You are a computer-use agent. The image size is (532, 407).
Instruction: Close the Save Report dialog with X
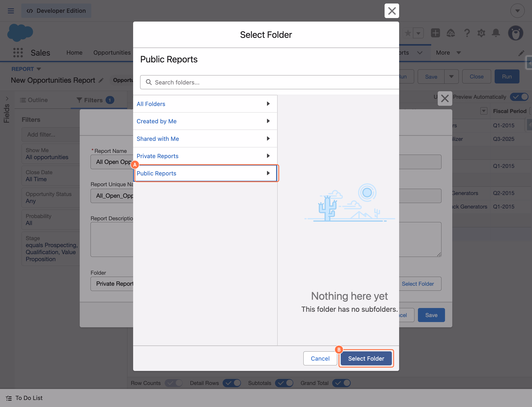[x=445, y=98]
